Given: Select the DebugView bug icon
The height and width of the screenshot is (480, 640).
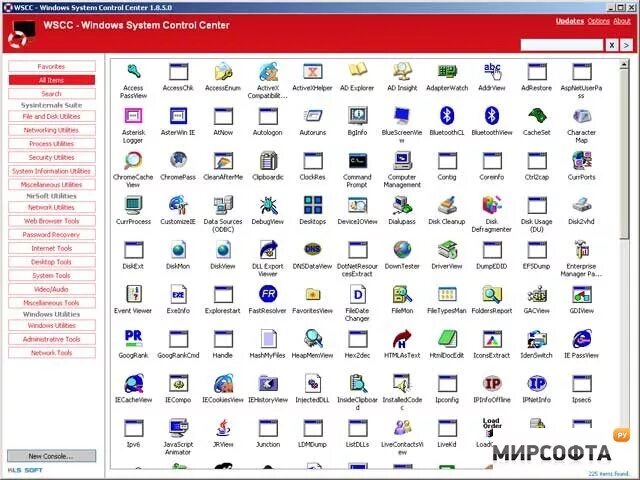Looking at the screenshot, I should [268, 205].
